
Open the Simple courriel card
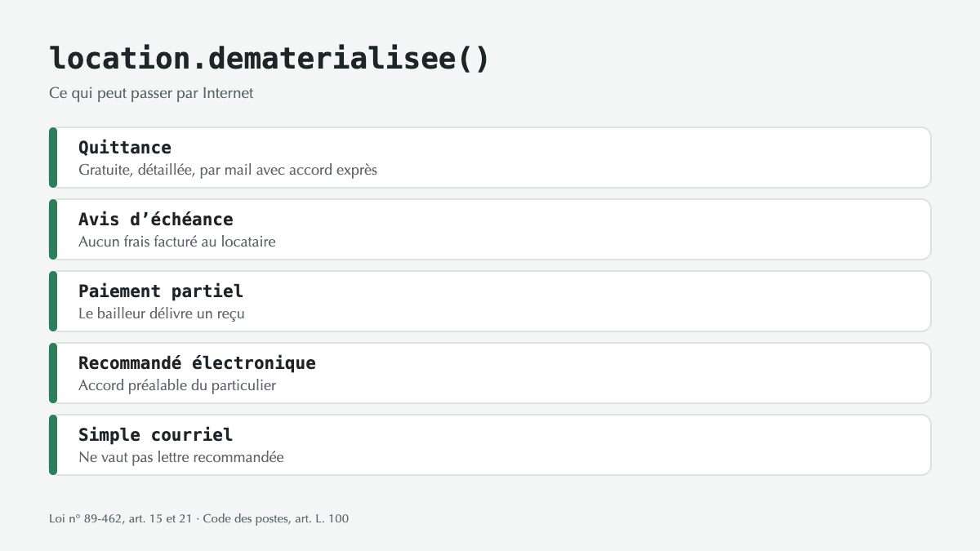[490, 445]
